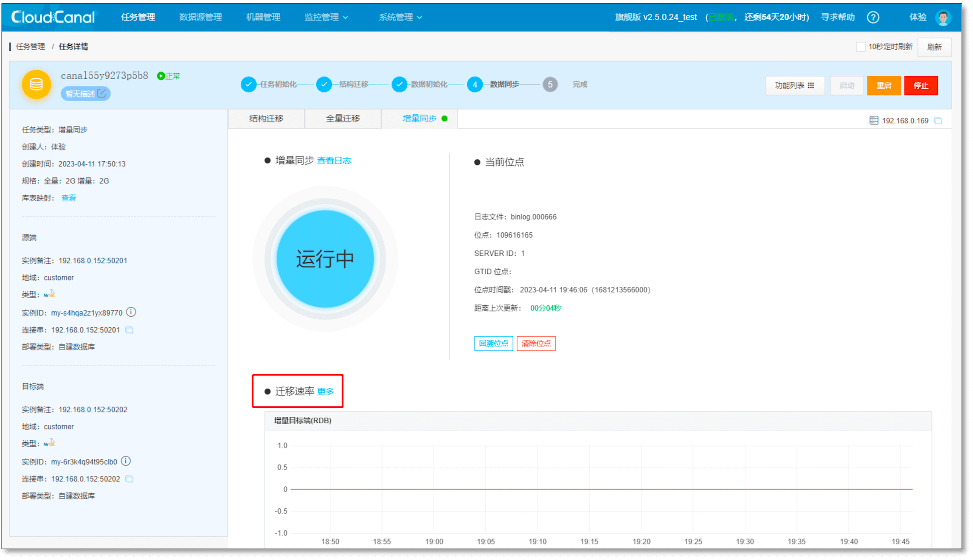Expand the 监控管理 dropdown menu

pyautogui.click(x=326, y=17)
